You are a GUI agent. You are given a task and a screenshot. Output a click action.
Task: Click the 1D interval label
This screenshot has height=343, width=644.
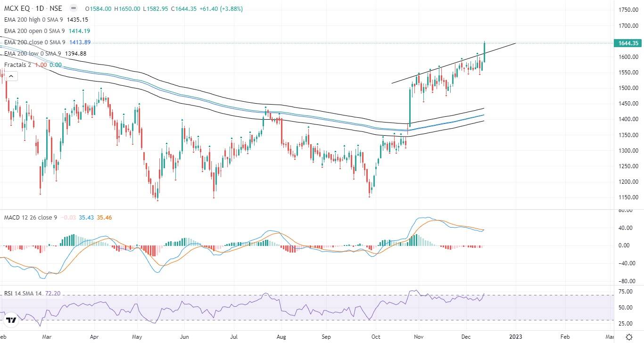pos(41,8)
